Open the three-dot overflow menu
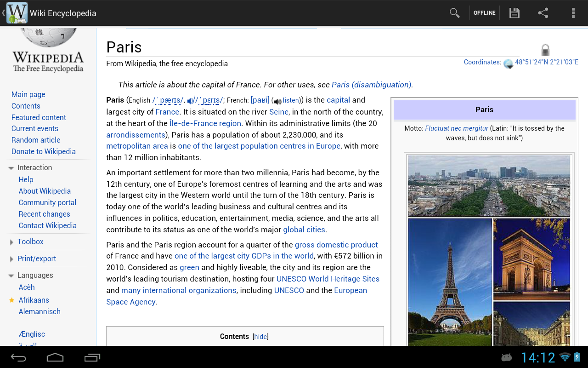The width and height of the screenshot is (588, 368). [573, 12]
